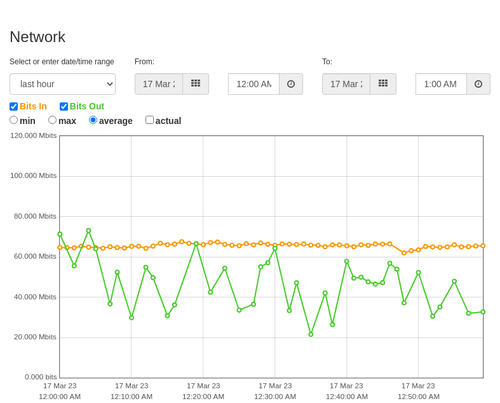The width and height of the screenshot is (500, 403).
Task: Click the 120.000 Mbits axis label
Action: point(33,135)
